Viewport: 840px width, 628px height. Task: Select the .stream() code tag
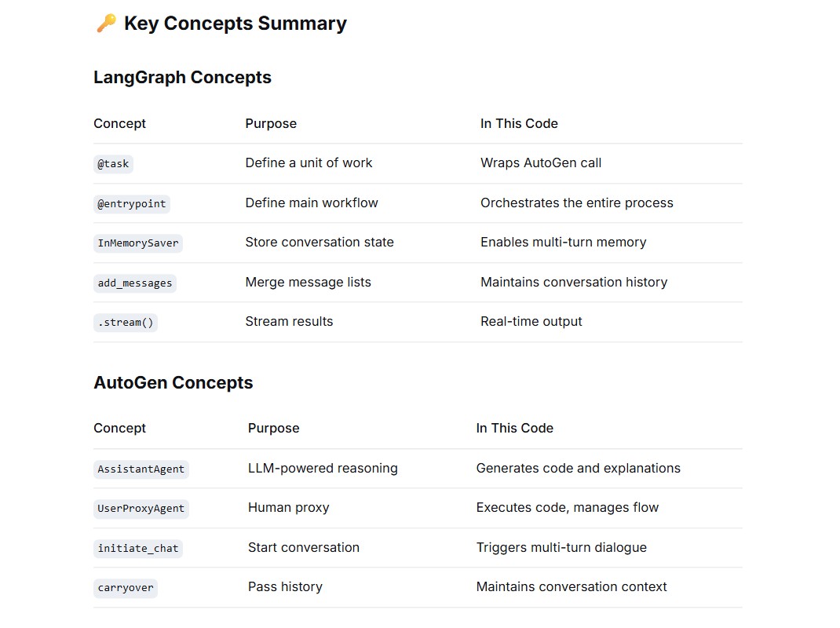(x=126, y=323)
